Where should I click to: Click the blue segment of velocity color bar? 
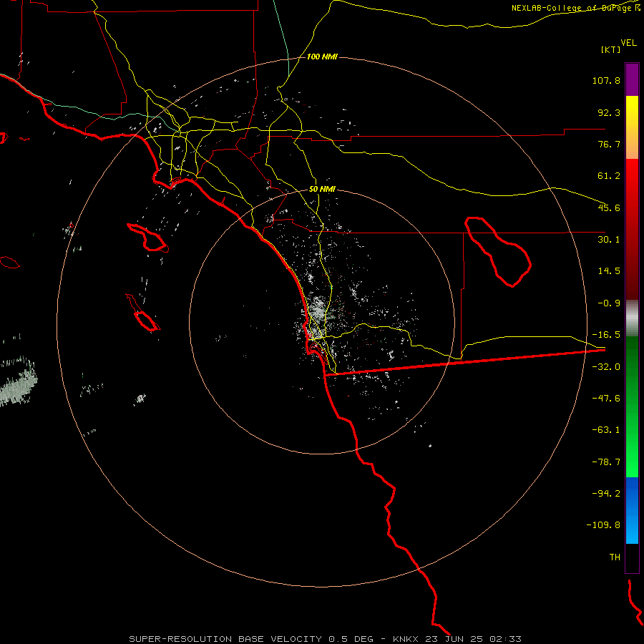(632, 510)
